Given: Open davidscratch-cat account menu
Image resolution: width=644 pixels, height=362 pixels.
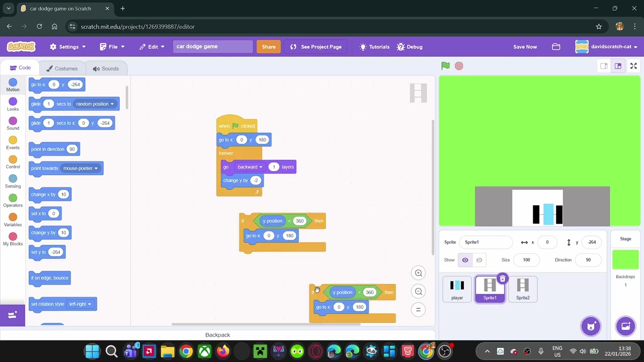Looking at the screenshot, I should pos(606,47).
